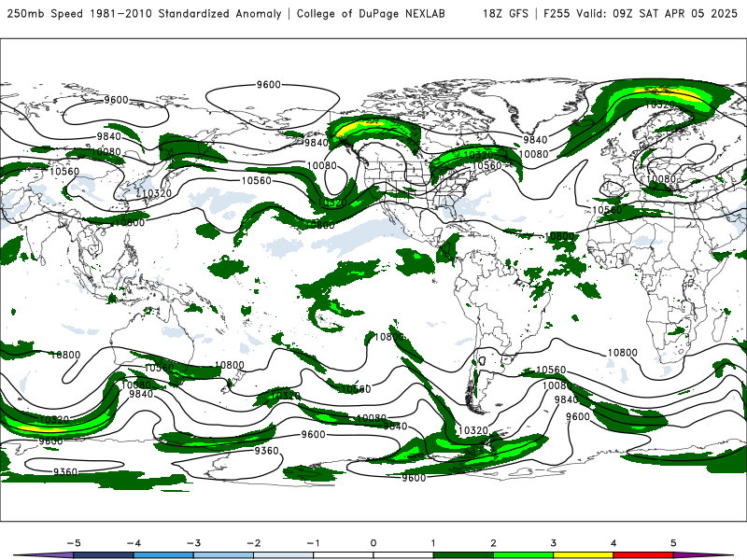The height and width of the screenshot is (560, 747).
Task: Click the yellow 3 to 4 colorbar segment
Action: point(583,555)
